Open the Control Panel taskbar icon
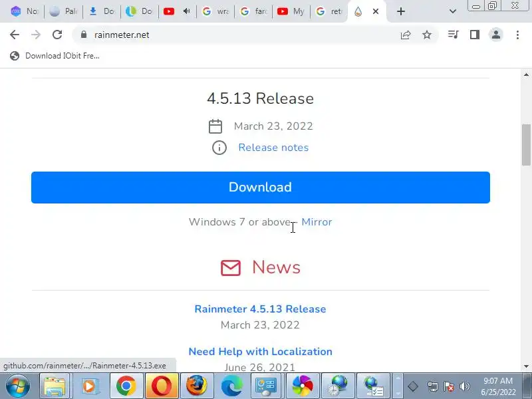The height and width of the screenshot is (399, 532). click(267, 386)
